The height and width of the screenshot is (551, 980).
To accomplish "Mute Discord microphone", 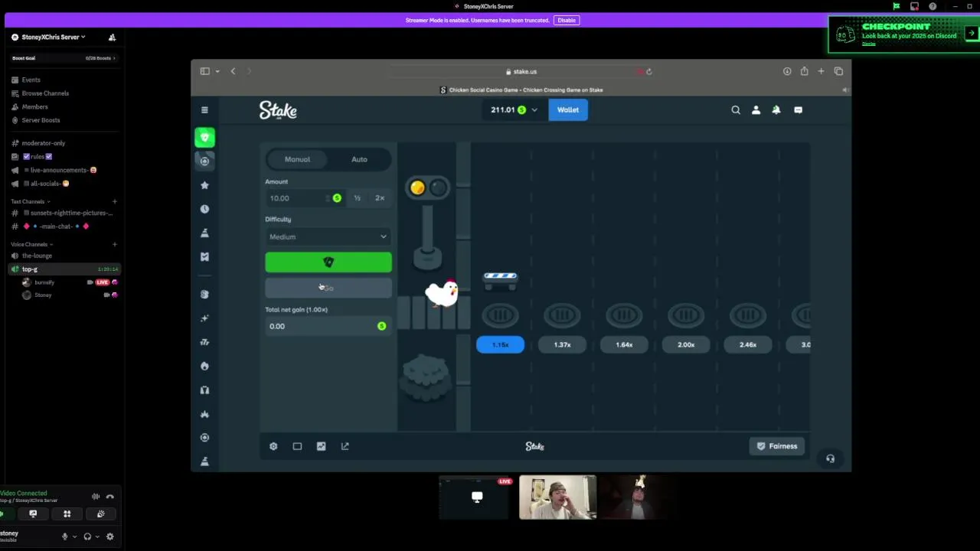I will pos(64,536).
